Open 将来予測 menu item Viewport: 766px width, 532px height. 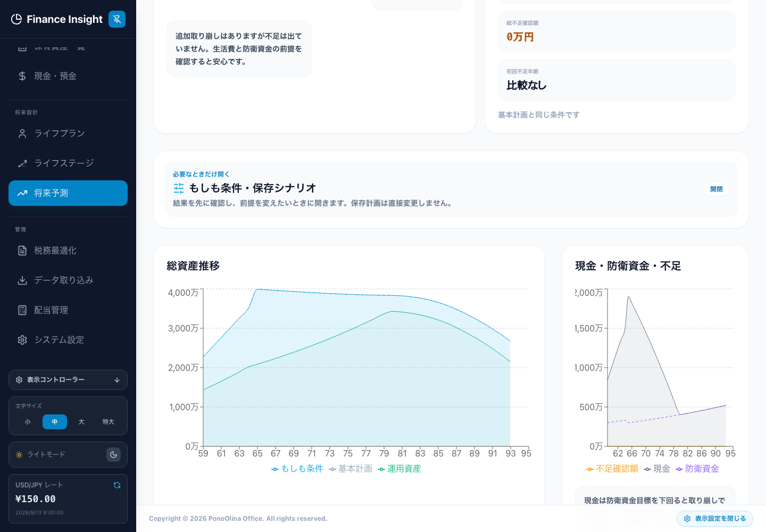(x=68, y=193)
